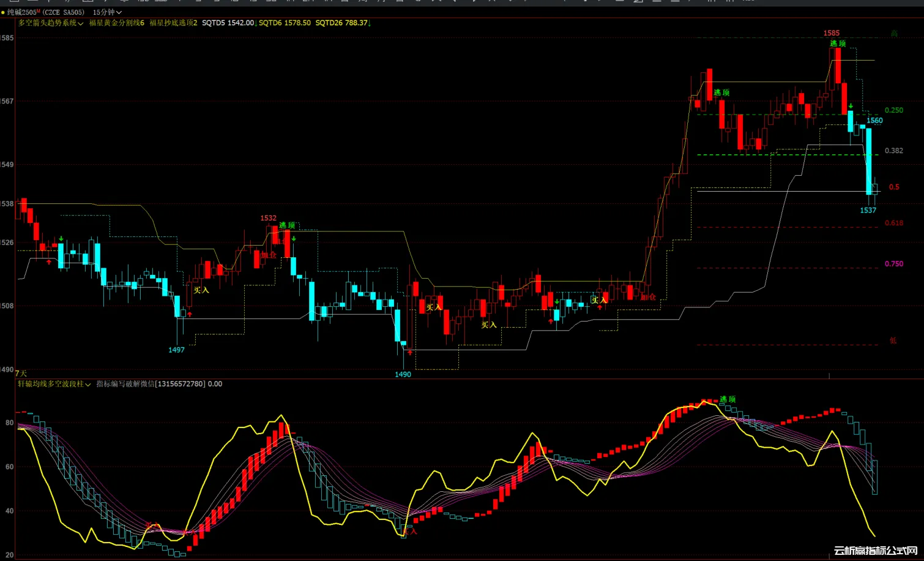Screen dimensions: 924x561
Task: Click the 1585 high price marker
Action: pos(831,33)
